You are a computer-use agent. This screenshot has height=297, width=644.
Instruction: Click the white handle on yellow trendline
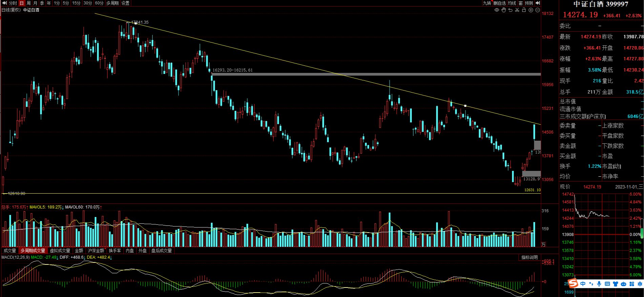465,106
